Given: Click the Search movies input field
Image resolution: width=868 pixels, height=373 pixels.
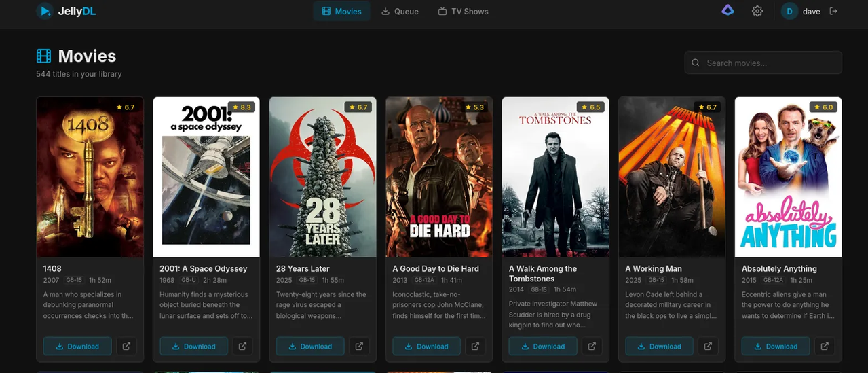Looking at the screenshot, I should click(x=763, y=63).
